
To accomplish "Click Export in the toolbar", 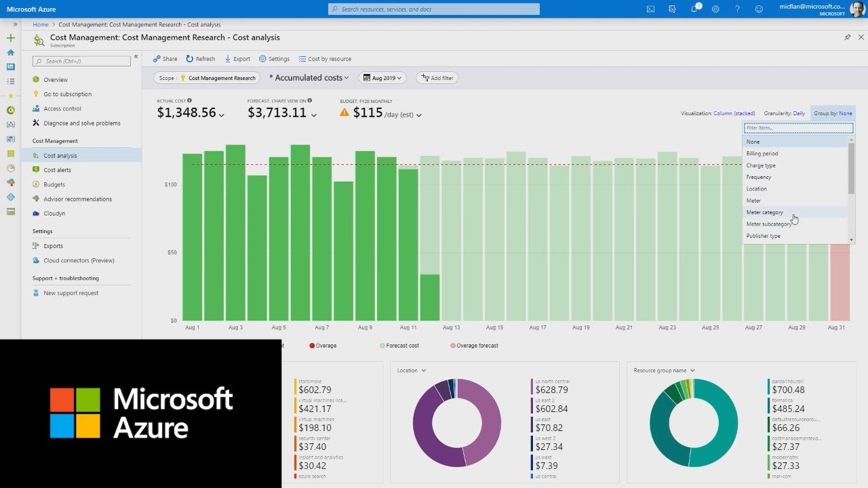I will [x=237, y=59].
